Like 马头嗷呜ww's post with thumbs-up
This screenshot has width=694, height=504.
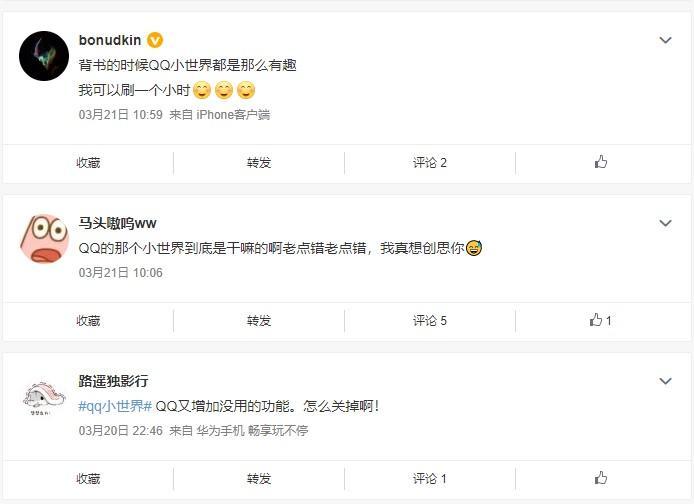[597, 321]
